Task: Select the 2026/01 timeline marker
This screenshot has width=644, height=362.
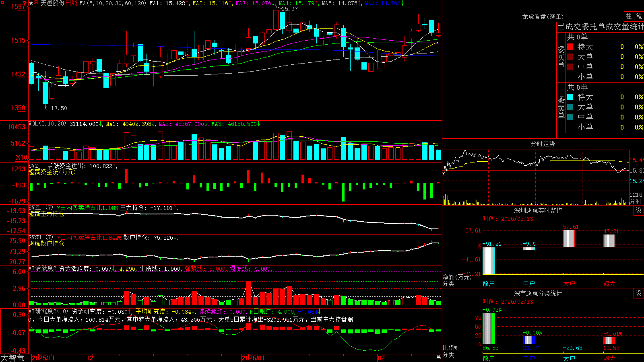Action: click(x=254, y=358)
